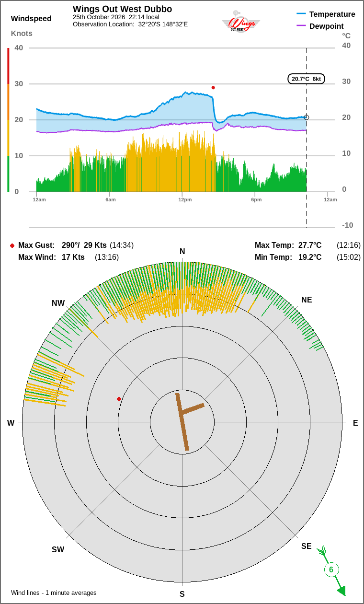Click the blue Temperature legend line

[x=301, y=14]
